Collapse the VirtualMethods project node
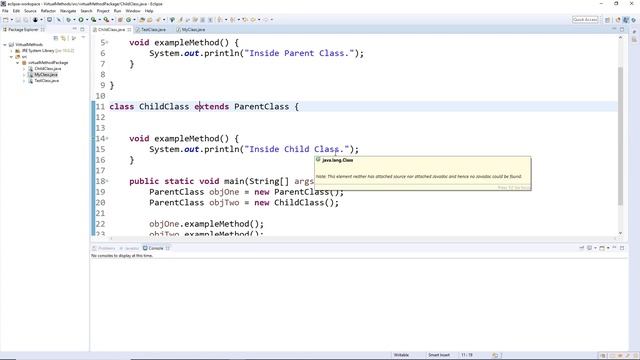This screenshot has height=360, width=640. click(x=5, y=45)
